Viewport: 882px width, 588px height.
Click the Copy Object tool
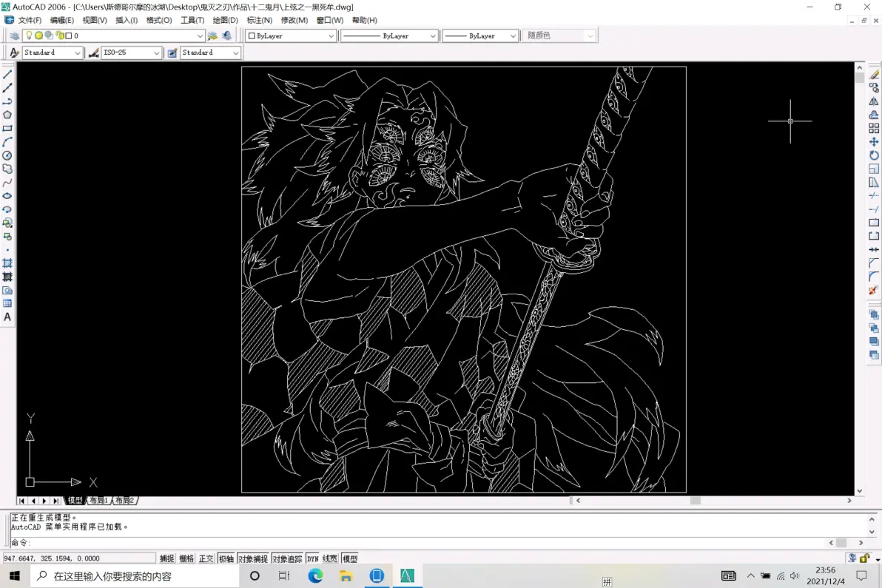coord(874,88)
